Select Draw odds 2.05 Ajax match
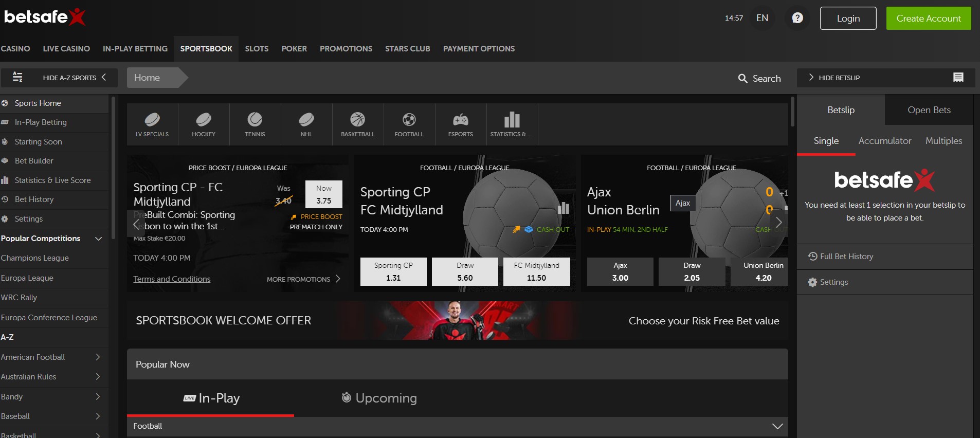980x438 pixels. pos(692,271)
